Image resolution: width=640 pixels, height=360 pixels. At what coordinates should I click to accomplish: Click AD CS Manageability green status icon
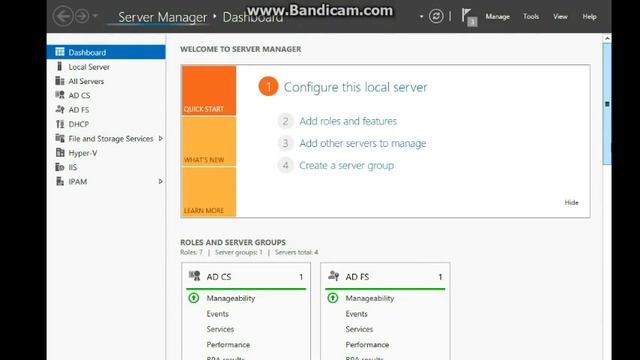click(x=194, y=298)
